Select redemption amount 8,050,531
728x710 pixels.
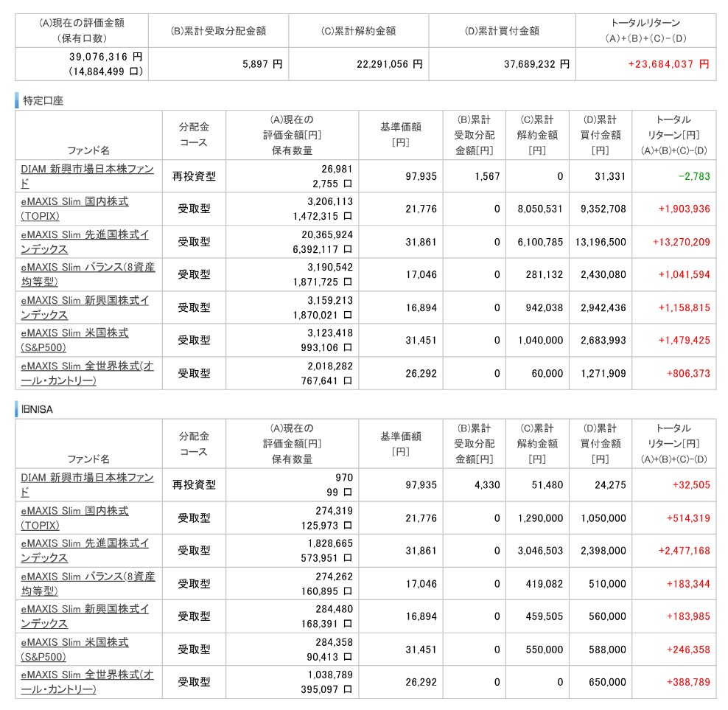540,209
